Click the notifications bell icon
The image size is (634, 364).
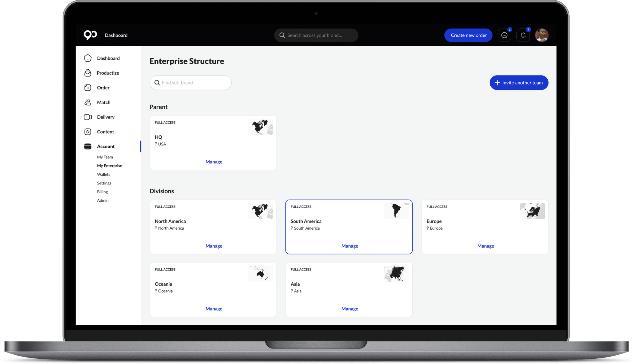pyautogui.click(x=523, y=35)
